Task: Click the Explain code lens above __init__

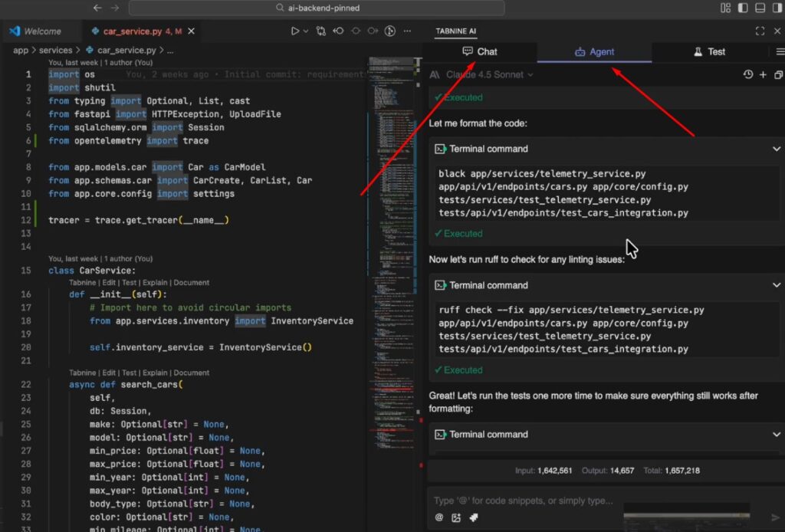Action: [x=155, y=282]
